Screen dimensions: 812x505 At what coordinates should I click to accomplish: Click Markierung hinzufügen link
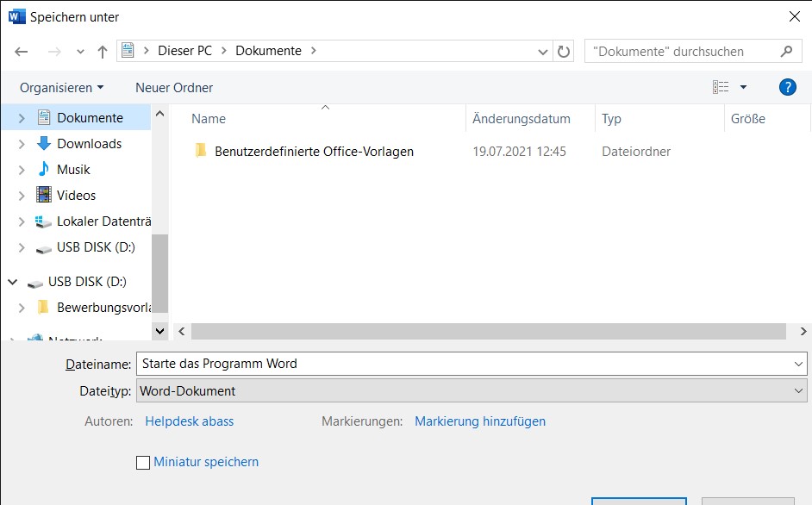point(479,421)
